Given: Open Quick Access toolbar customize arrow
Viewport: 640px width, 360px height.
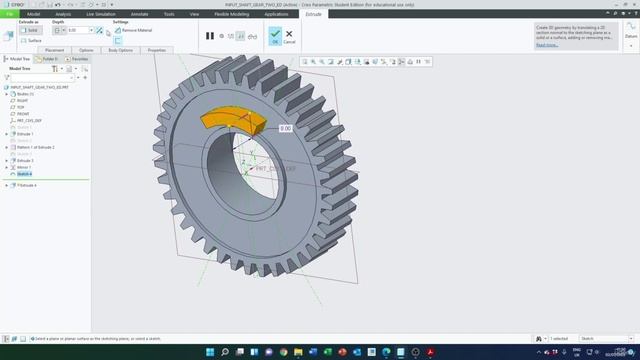Looking at the screenshot, I should (112, 4).
